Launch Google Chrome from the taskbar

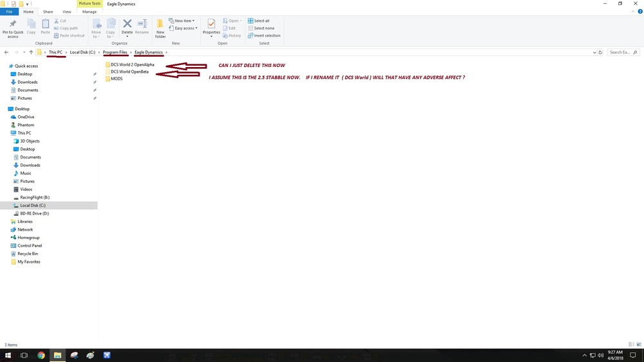point(41,355)
